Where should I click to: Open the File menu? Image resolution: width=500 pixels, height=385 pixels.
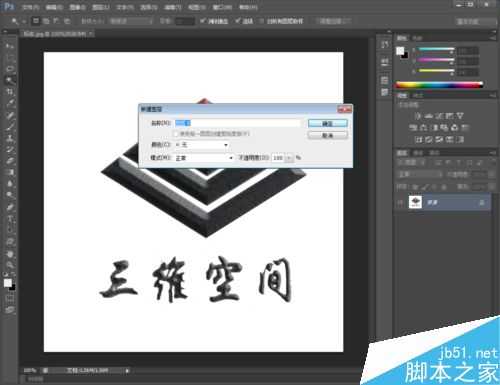coord(30,7)
